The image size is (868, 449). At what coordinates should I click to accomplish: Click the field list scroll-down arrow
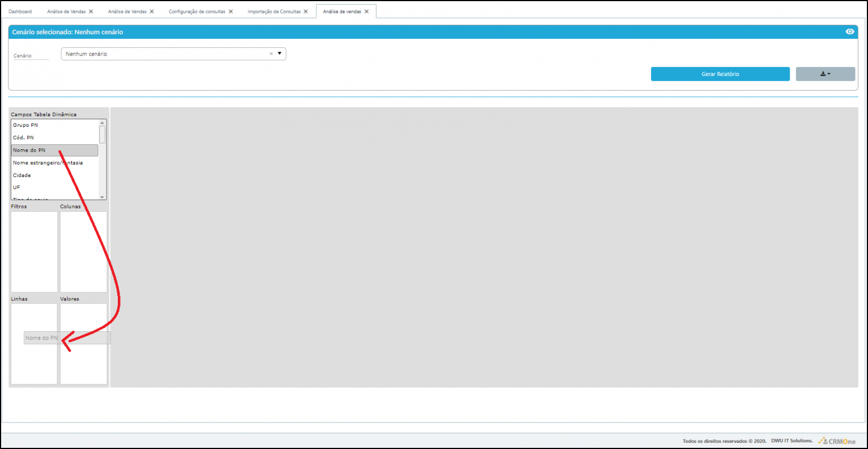(102, 197)
